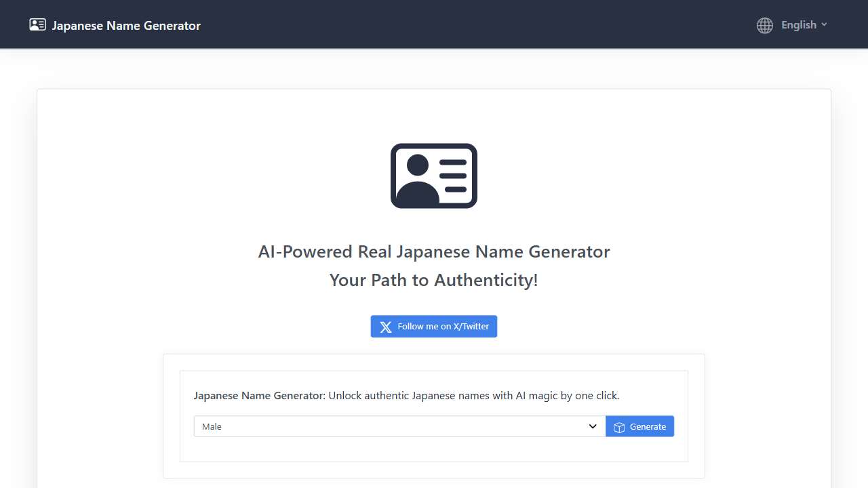868x488 pixels.
Task: Click the cube icon inside the Generate button
Action: point(619,427)
